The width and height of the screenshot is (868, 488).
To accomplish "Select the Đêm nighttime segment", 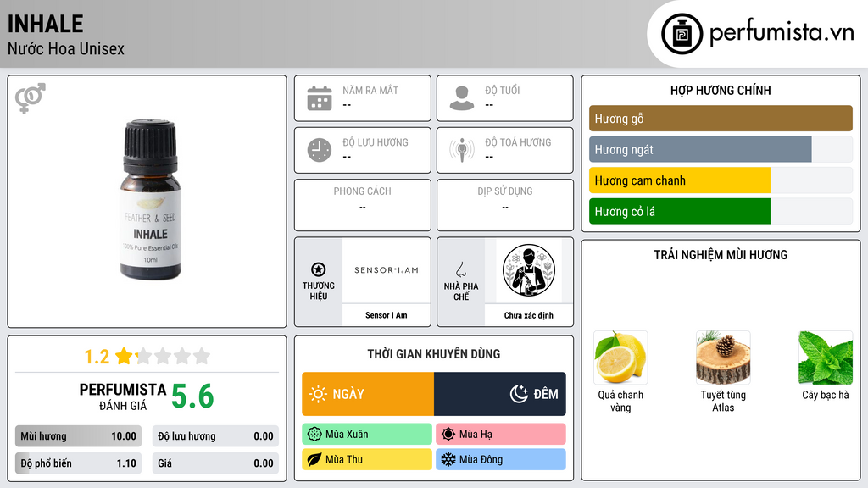I will pyautogui.click(x=500, y=394).
